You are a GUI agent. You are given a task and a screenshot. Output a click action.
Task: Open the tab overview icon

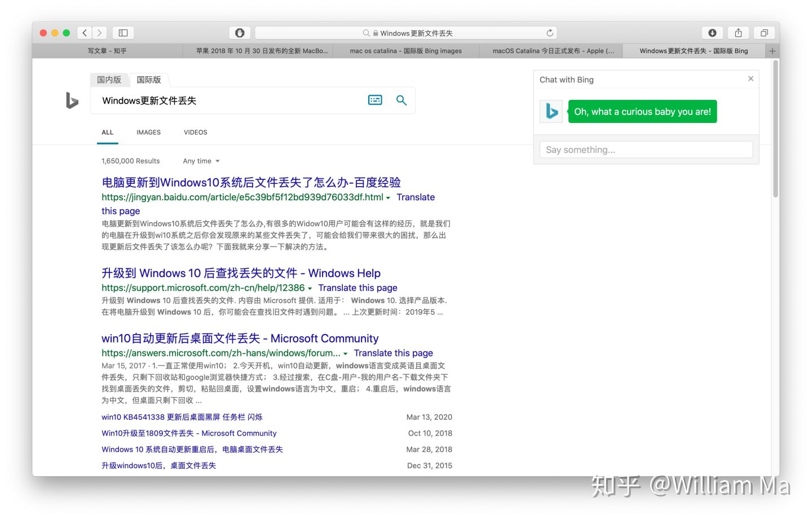764,33
